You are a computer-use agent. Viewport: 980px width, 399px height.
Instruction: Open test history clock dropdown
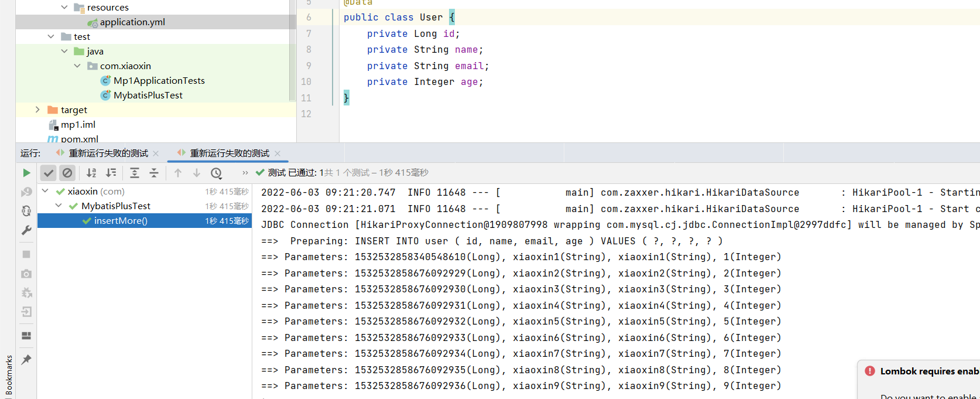tap(217, 173)
